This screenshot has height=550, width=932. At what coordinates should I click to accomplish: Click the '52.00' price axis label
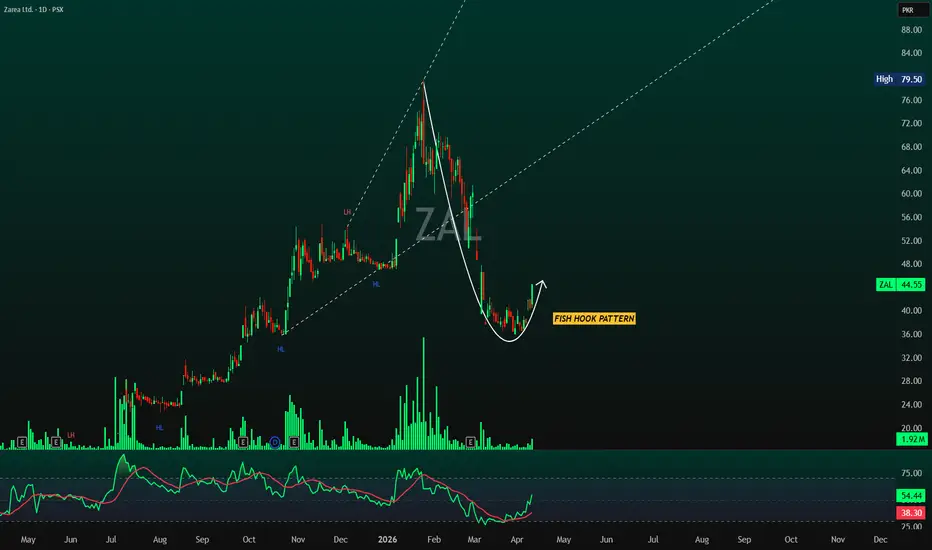click(911, 240)
